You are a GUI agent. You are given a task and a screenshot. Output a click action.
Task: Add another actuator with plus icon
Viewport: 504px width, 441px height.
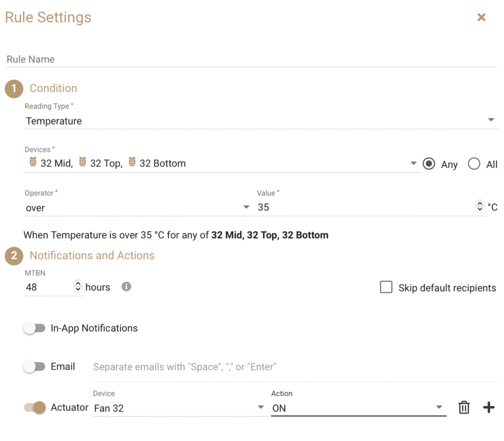click(489, 407)
